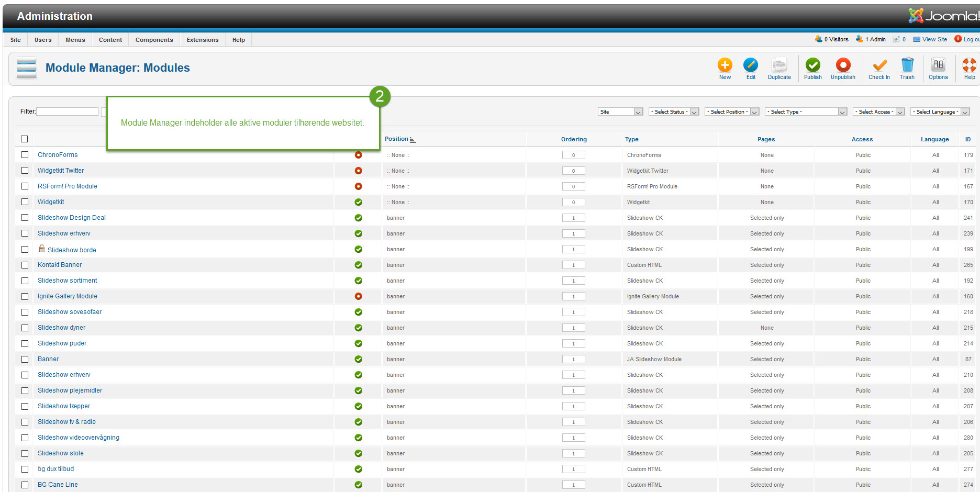Click the Trash bin toolbar icon

[907, 65]
